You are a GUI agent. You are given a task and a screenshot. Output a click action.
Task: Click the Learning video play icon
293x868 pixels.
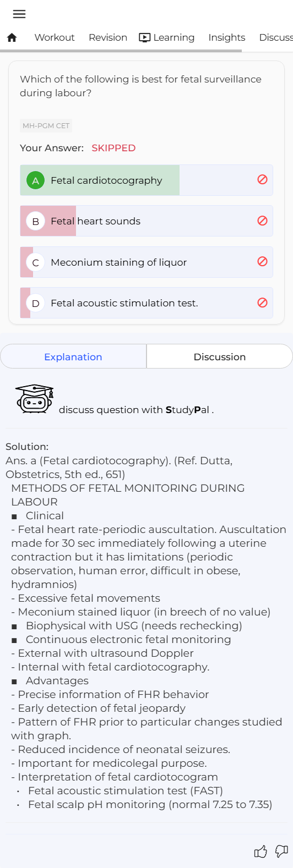click(145, 37)
